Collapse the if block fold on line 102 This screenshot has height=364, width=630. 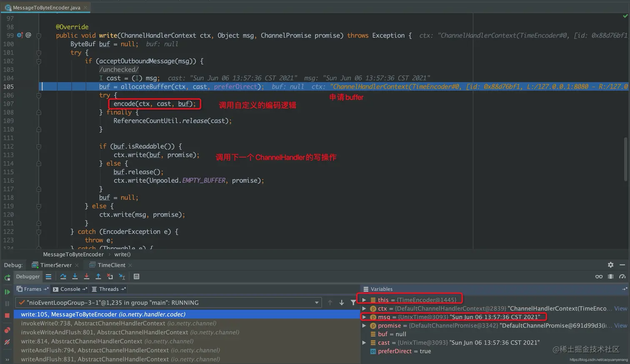[39, 61]
